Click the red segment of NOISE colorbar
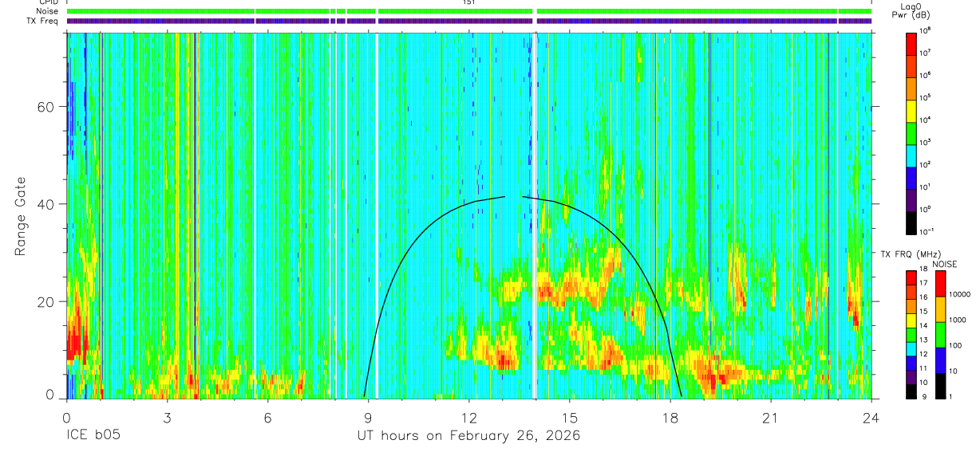Screen dimensions: 980x452 939,283
